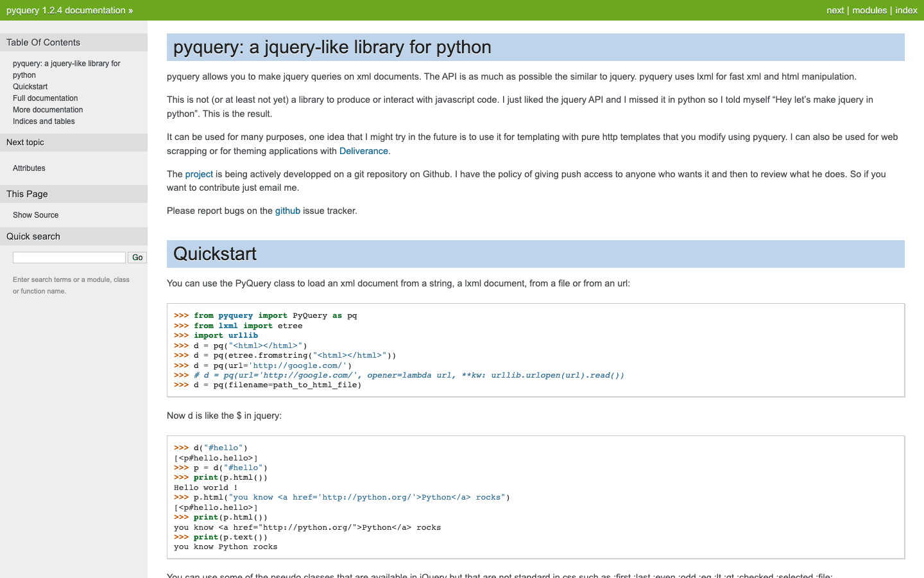Open Full documentation from the sidebar
The height and width of the screenshot is (578, 924).
[x=45, y=98]
